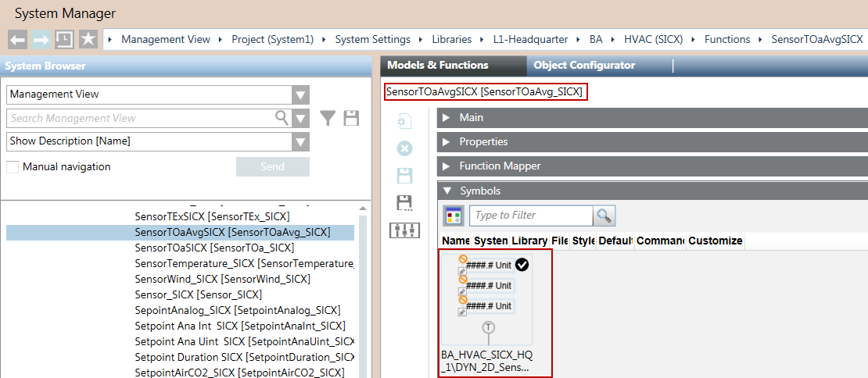Click the favorites star icon
The width and height of the screenshot is (868, 378).
click(88, 39)
